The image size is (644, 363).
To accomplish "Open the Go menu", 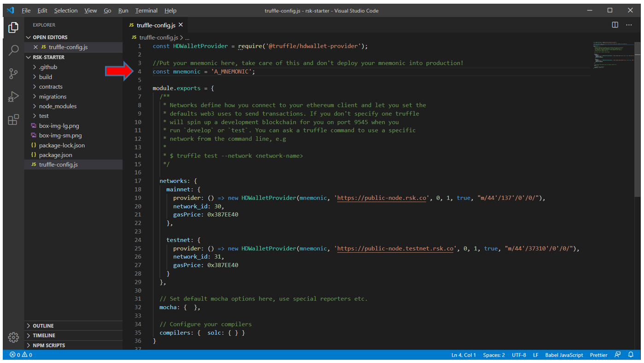I will [107, 11].
